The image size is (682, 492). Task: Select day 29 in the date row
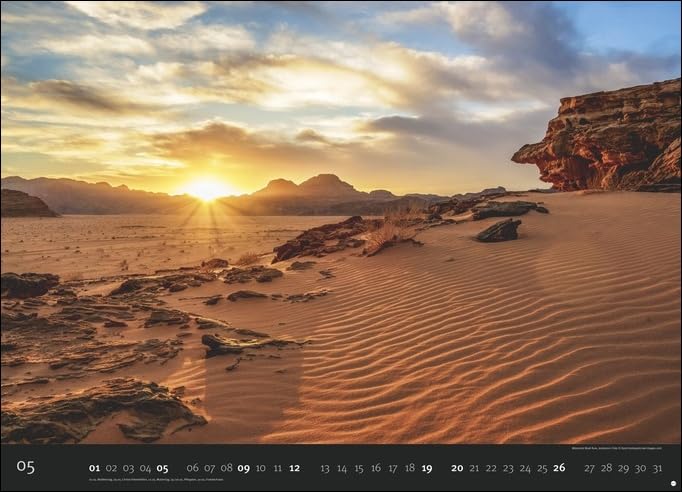[x=623, y=469]
